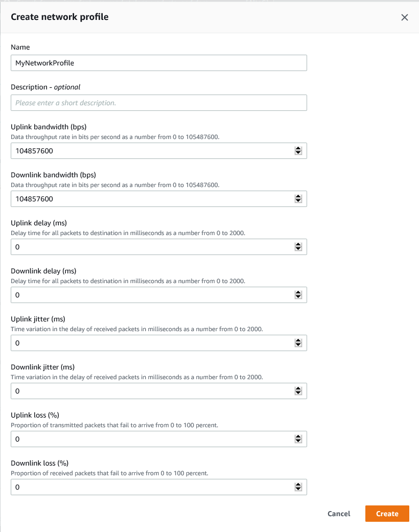Screen dimensions: 419x532
Task: Decrement the Downlink bandwidth value
Action: [298, 200]
